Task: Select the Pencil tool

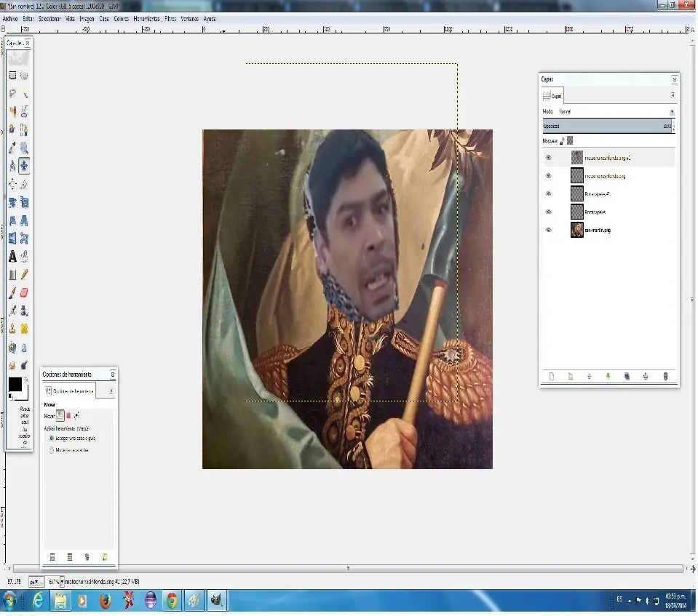Action: click(24, 274)
